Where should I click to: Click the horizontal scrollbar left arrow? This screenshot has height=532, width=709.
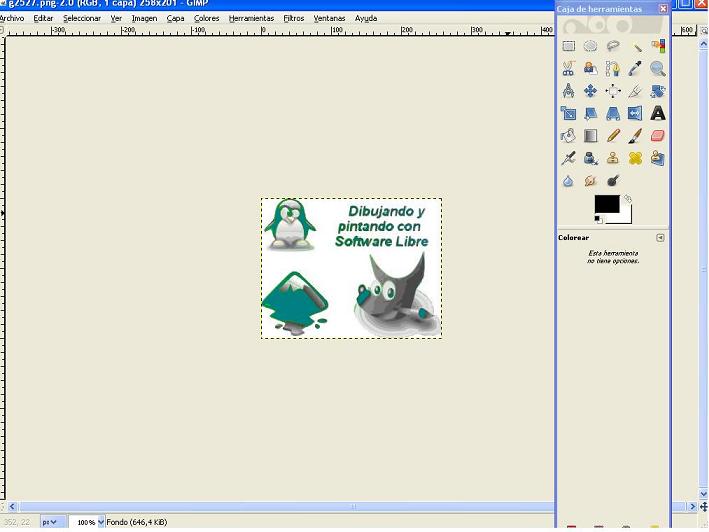pyautogui.click(x=12, y=507)
